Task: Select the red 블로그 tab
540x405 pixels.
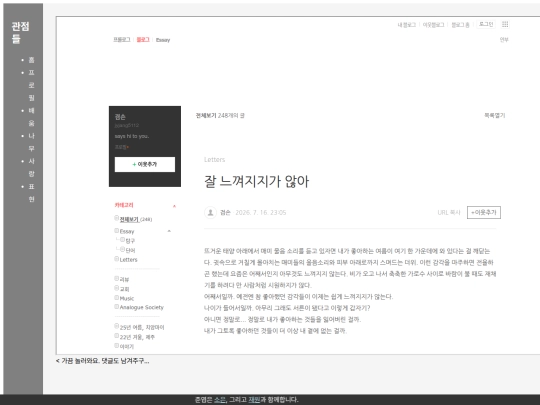Action: (143, 40)
